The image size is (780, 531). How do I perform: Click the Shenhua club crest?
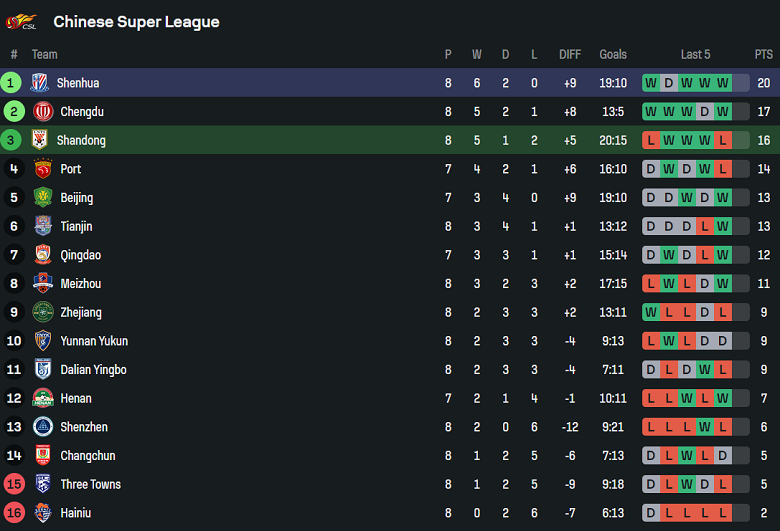39,83
